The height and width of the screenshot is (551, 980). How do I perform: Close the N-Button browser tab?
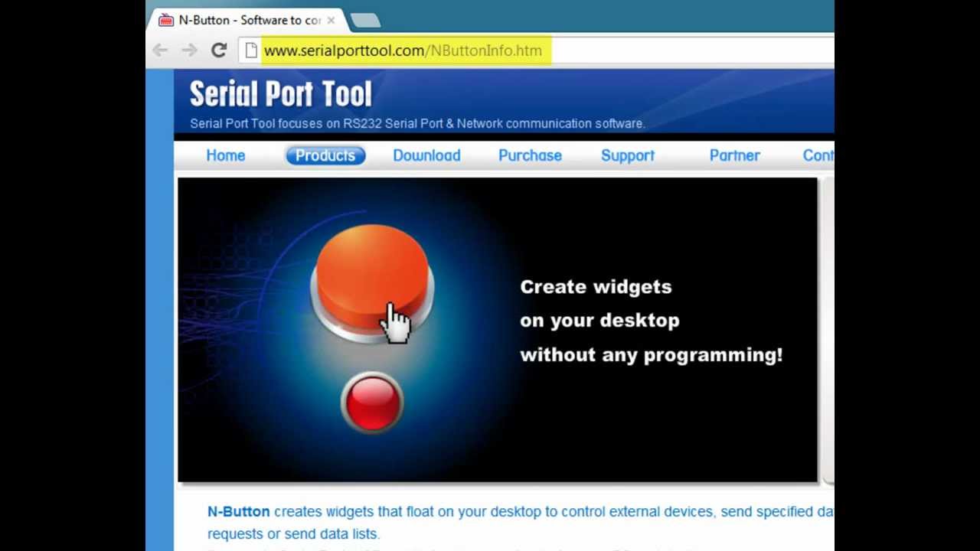tap(331, 21)
